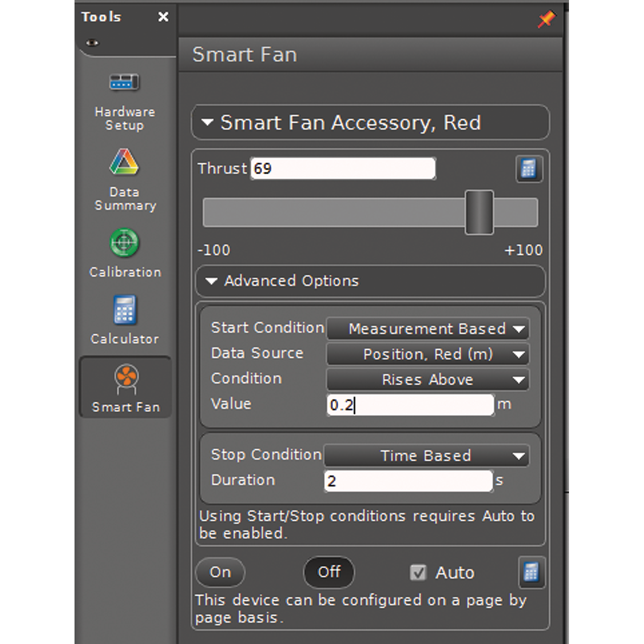Open the Data Summary tool
644x644 pixels.
(x=124, y=179)
